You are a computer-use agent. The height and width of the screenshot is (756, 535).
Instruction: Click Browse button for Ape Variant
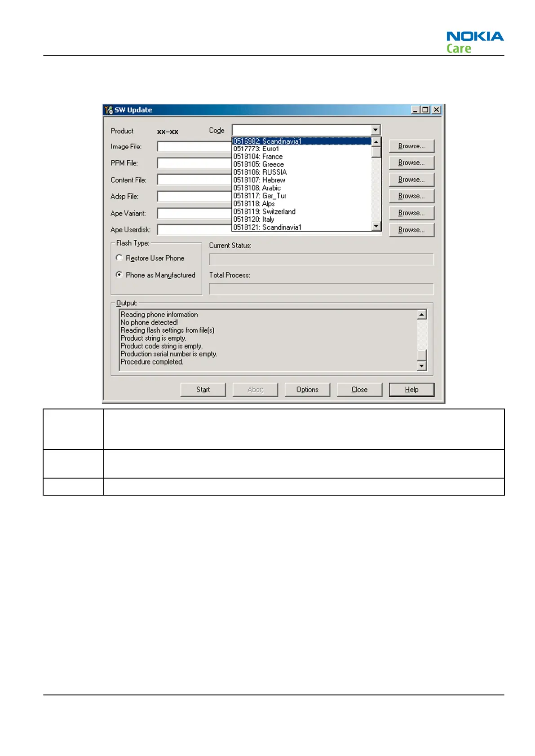coord(411,213)
